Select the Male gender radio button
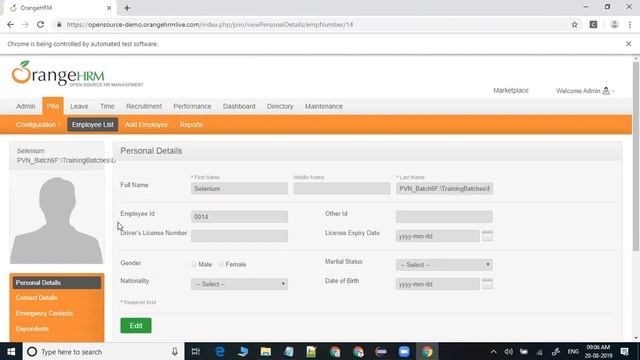Viewport: 640px width, 360px height. (194, 264)
